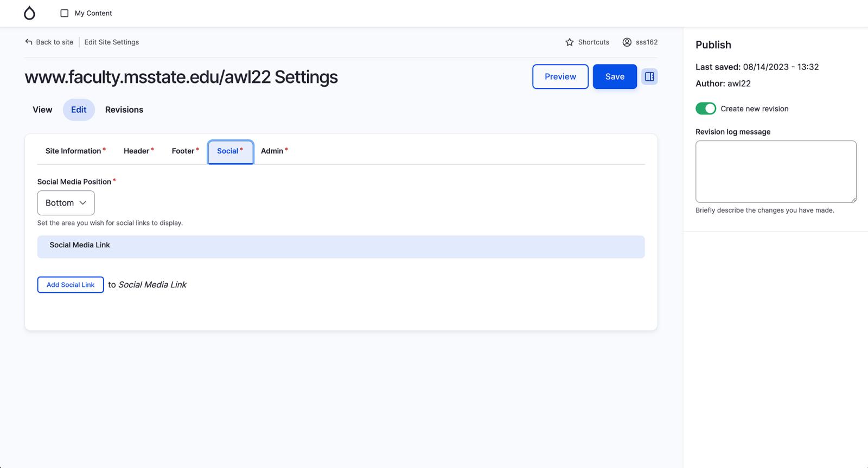Switch to the View tab
Screen dimensions: 868x468
point(42,110)
